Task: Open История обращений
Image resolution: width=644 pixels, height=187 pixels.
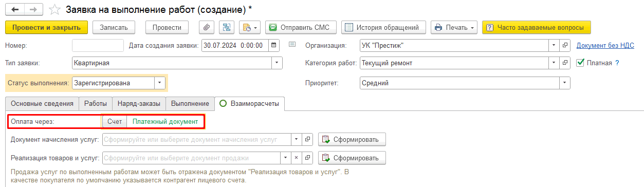Action: [383, 27]
